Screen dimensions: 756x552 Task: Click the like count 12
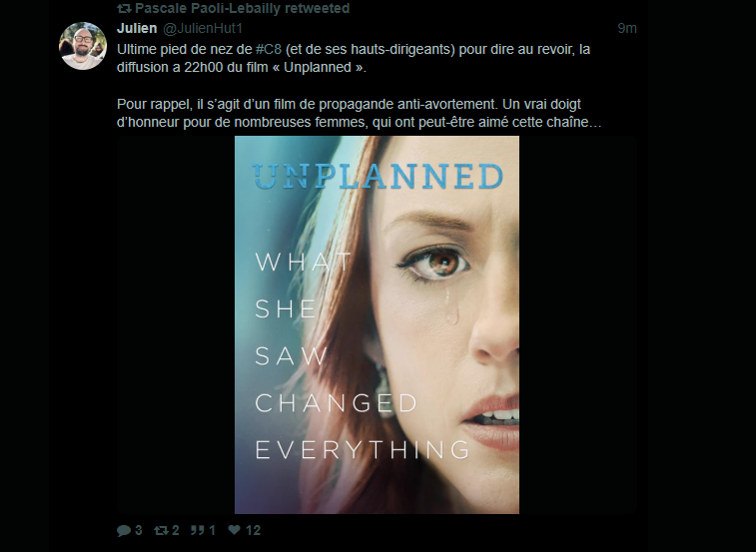coord(253,531)
